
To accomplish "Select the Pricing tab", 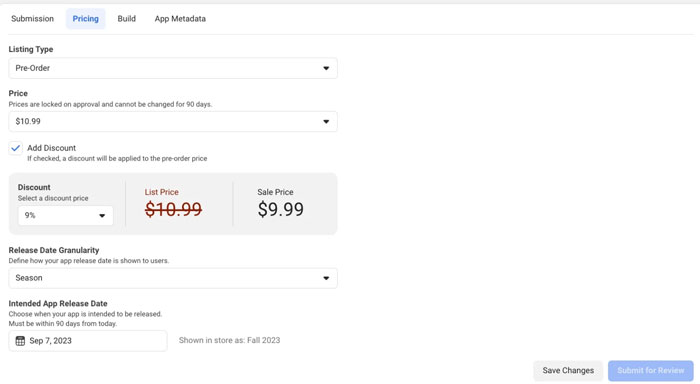I will [86, 19].
